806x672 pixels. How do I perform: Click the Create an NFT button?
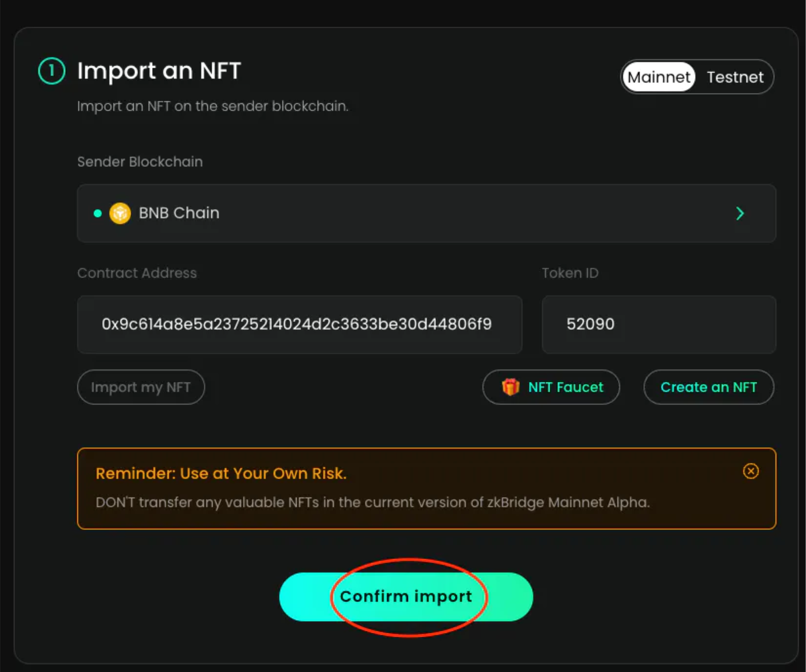[x=708, y=387]
